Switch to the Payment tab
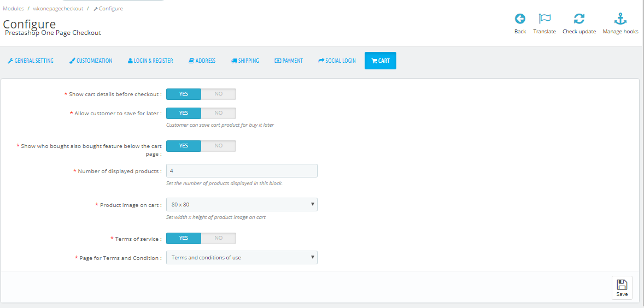Viewport: 644px width, 308px height. tap(288, 61)
